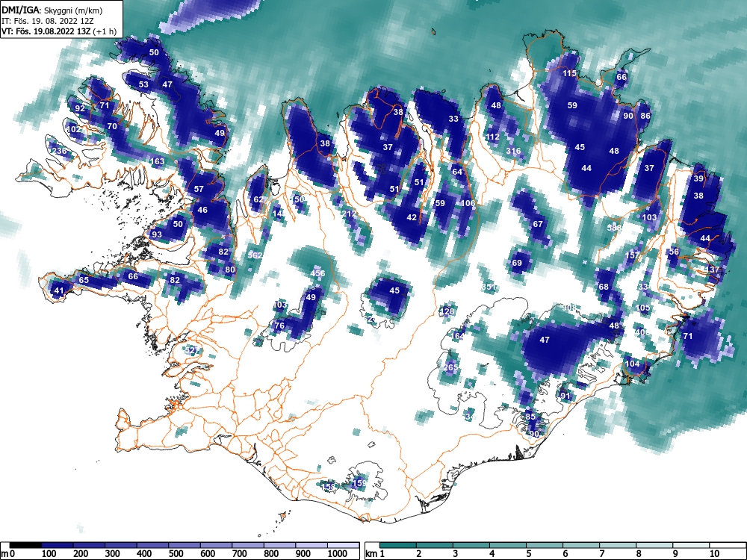Click the visibility value 67 on the map
Image resolution: width=747 pixels, height=560 pixels.
coord(538,224)
